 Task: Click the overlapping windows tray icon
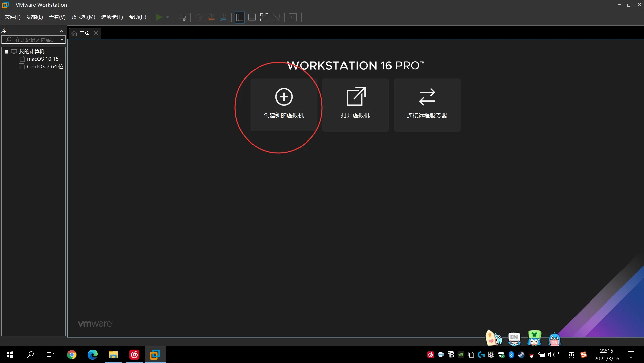(471, 355)
